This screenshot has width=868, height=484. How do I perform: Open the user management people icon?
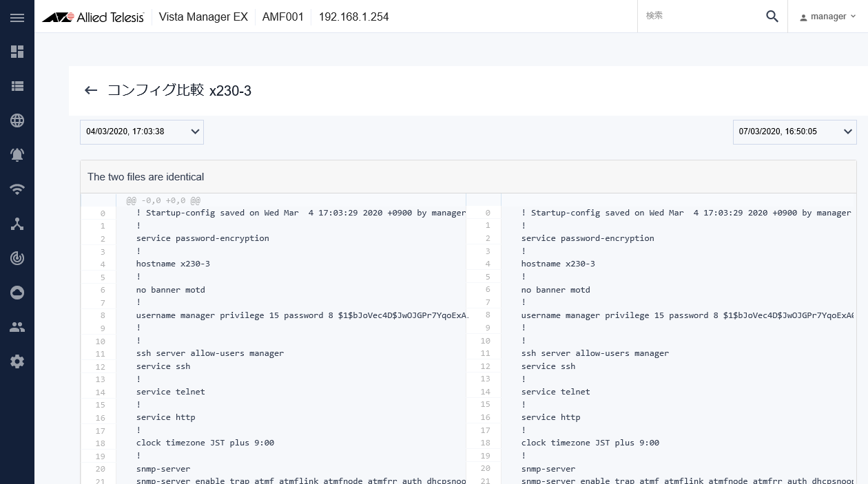click(x=17, y=327)
